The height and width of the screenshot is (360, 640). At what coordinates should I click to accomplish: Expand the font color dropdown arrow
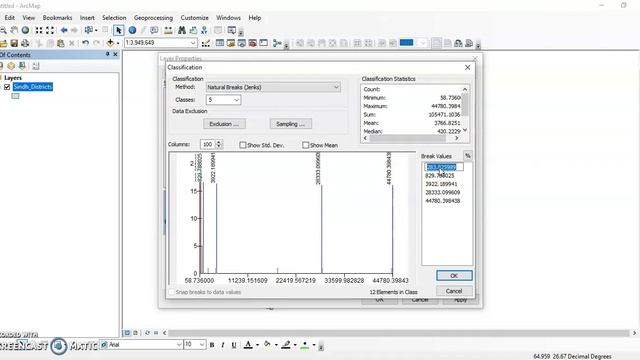[257, 345]
